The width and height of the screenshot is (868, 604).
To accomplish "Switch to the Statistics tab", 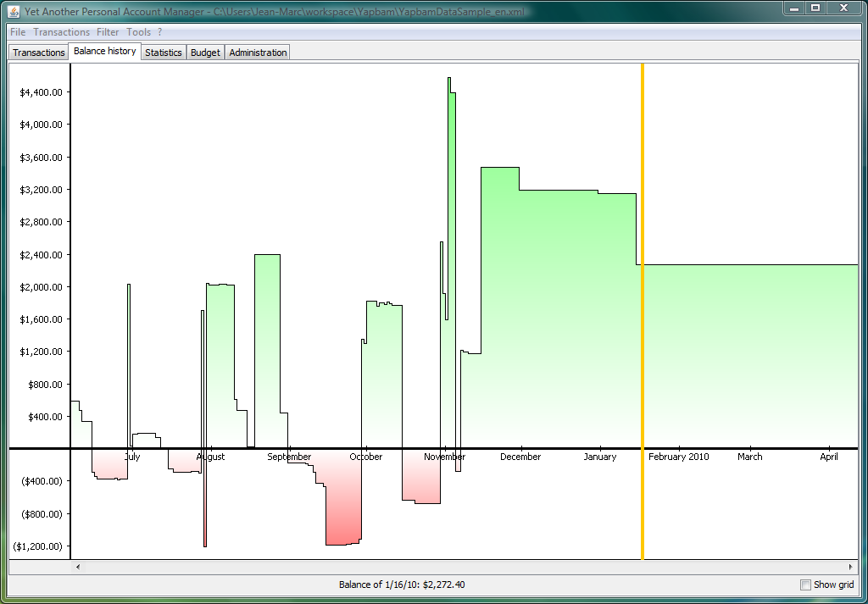I will coord(164,53).
